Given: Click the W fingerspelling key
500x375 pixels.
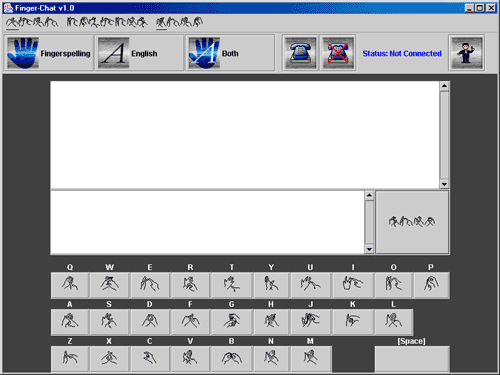Looking at the screenshot, I should pos(109,285).
